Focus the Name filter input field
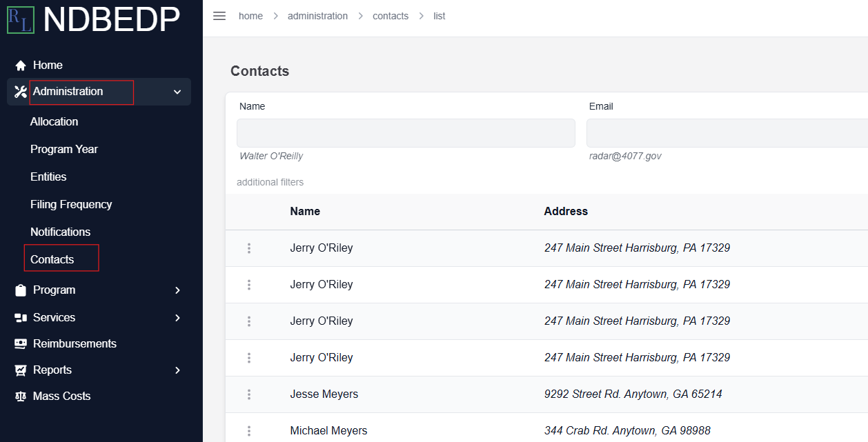This screenshot has height=442, width=868. pos(406,133)
